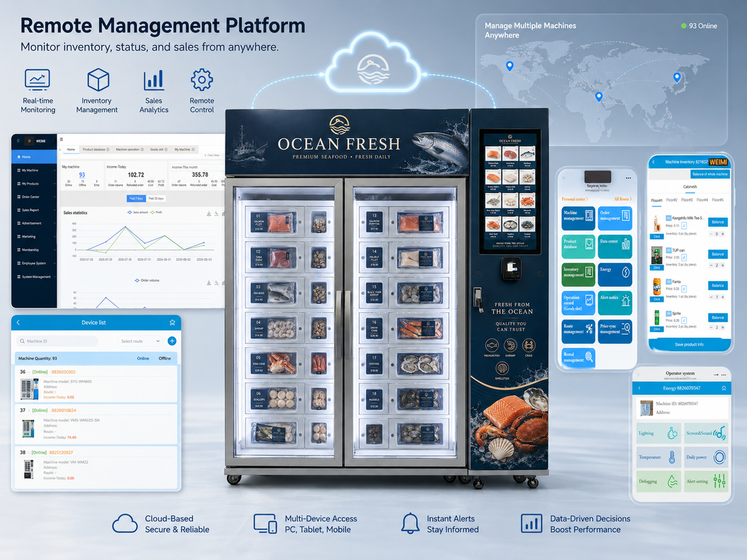
Task: Open the Order management tile
Action: [x=615, y=218]
